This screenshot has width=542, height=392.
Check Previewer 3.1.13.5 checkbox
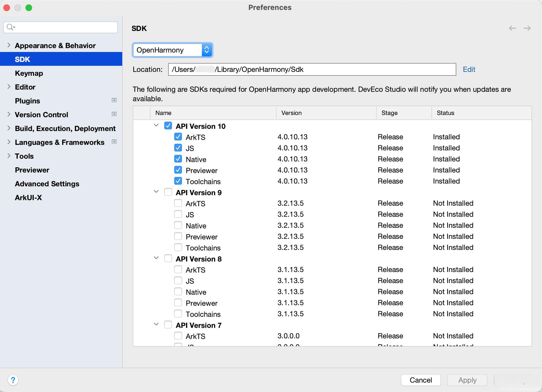click(x=178, y=303)
